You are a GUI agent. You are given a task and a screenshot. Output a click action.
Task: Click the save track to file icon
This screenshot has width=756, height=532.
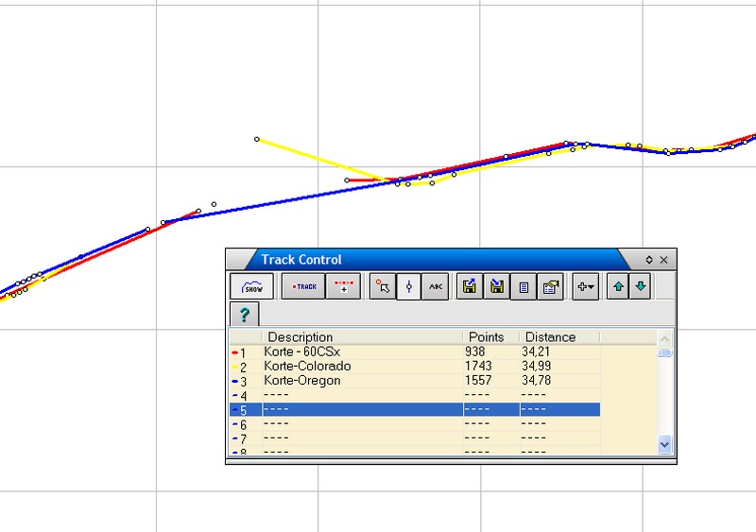pos(497,286)
